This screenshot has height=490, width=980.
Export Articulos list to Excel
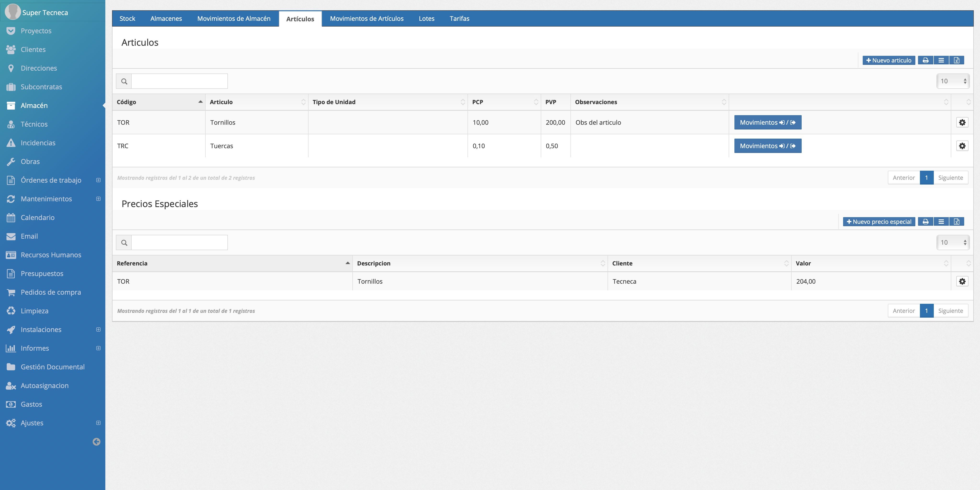(x=956, y=60)
